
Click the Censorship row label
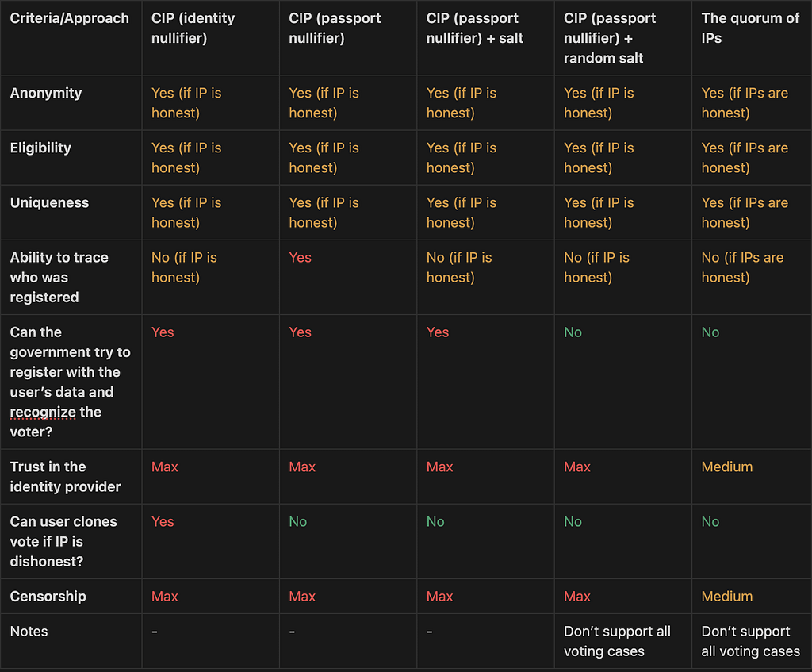pyautogui.click(x=48, y=597)
